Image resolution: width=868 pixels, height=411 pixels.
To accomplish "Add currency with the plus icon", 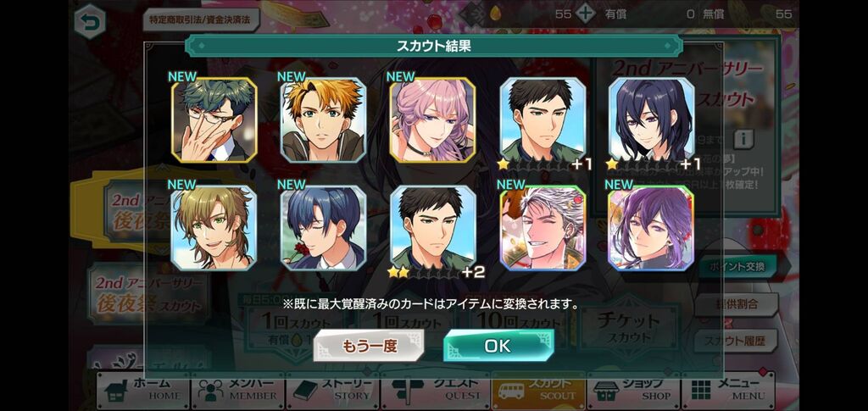I will click(x=585, y=14).
